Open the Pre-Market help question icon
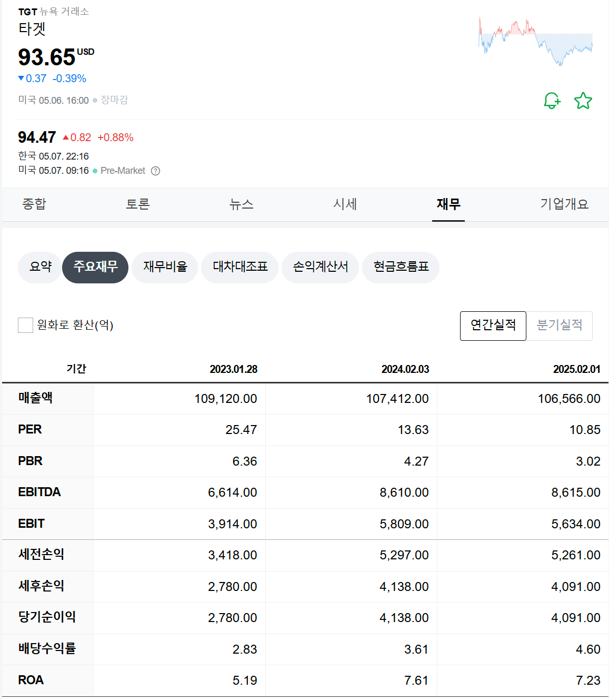The width and height of the screenshot is (609, 700). pos(155,171)
